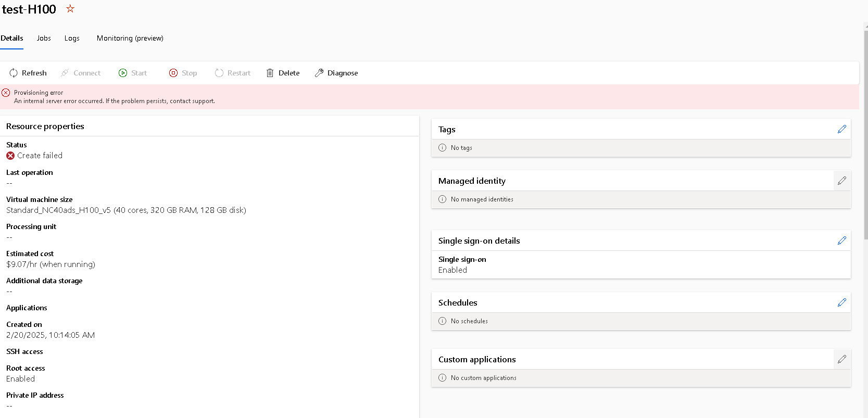Click the Private IP address label
The width and height of the screenshot is (868, 418).
(35, 395)
